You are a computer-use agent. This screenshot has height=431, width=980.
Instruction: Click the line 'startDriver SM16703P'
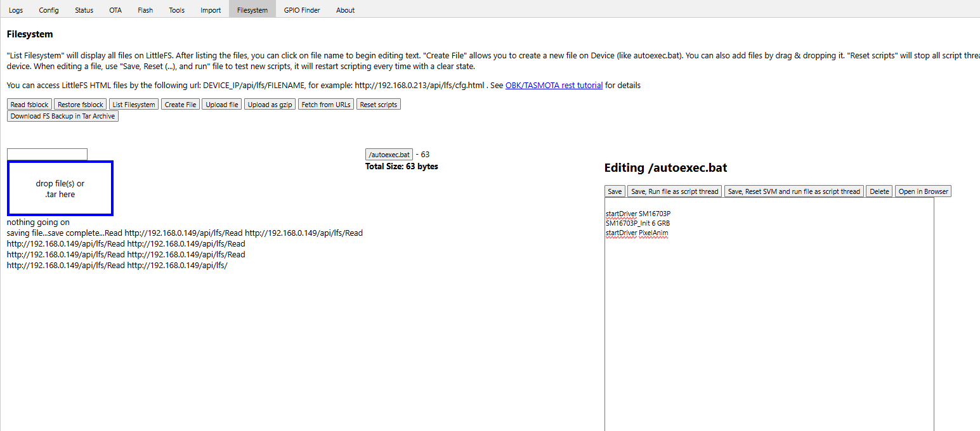[638, 214]
